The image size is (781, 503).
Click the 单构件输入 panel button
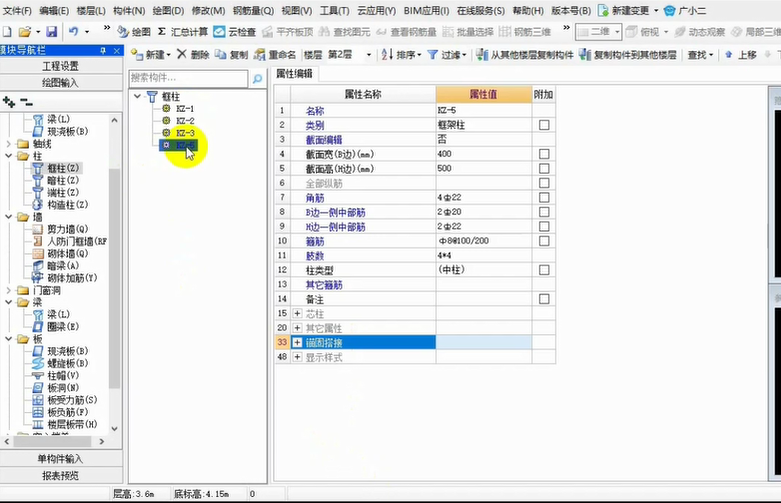(x=62, y=459)
